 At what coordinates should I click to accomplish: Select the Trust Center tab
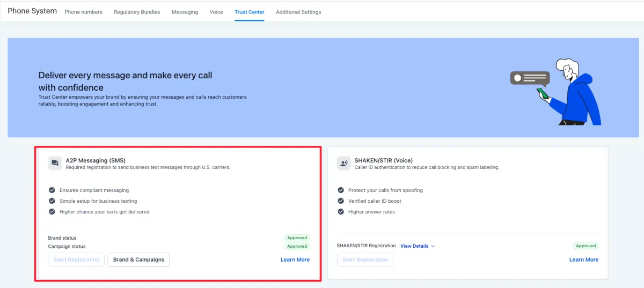250,12
